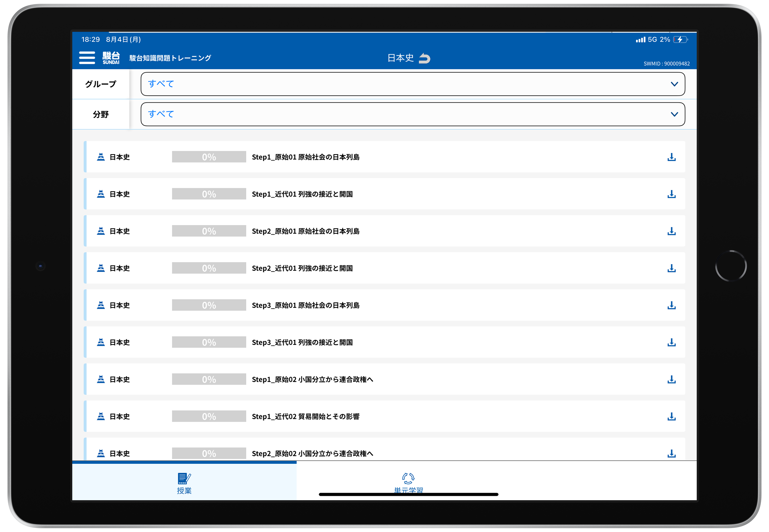Open the 分野 dropdown
Viewport: 769px width, 532px height.
(x=413, y=114)
